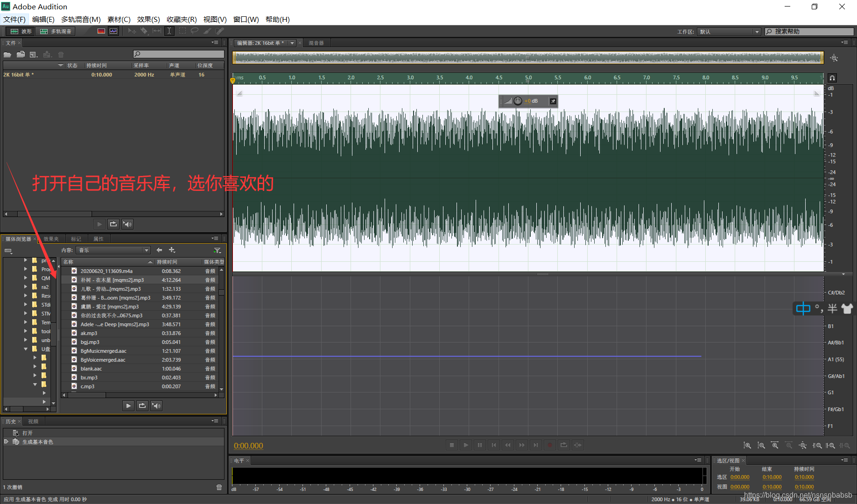Open the 文件(F) menu

click(14, 19)
